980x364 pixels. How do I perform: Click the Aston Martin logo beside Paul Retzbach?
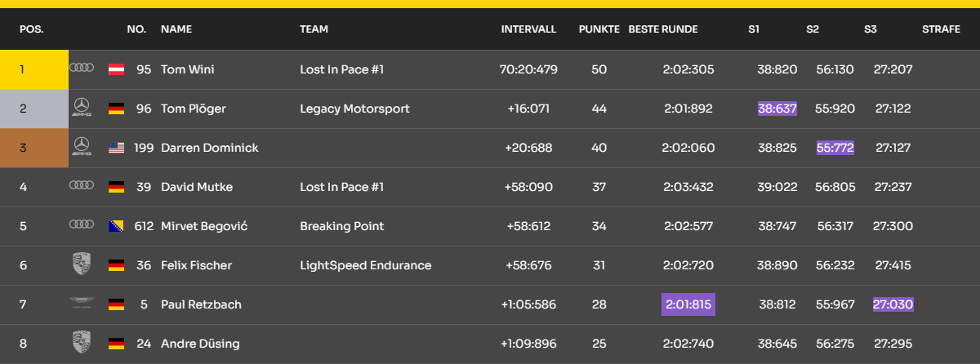pyautogui.click(x=82, y=304)
